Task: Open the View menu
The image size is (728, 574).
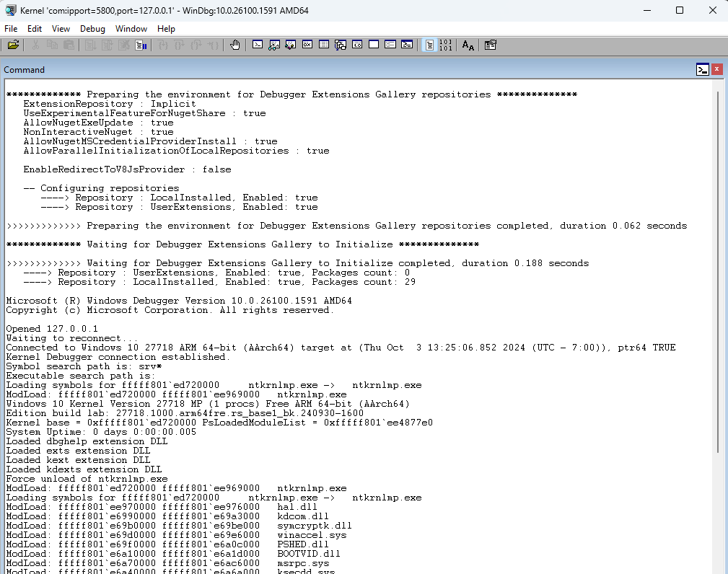Action: point(61,29)
